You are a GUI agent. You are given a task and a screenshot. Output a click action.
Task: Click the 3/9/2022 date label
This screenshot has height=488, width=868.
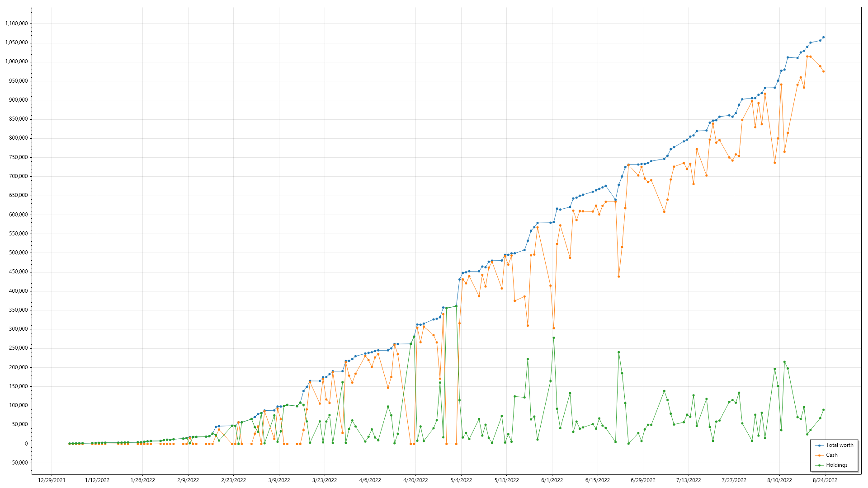[x=279, y=480]
